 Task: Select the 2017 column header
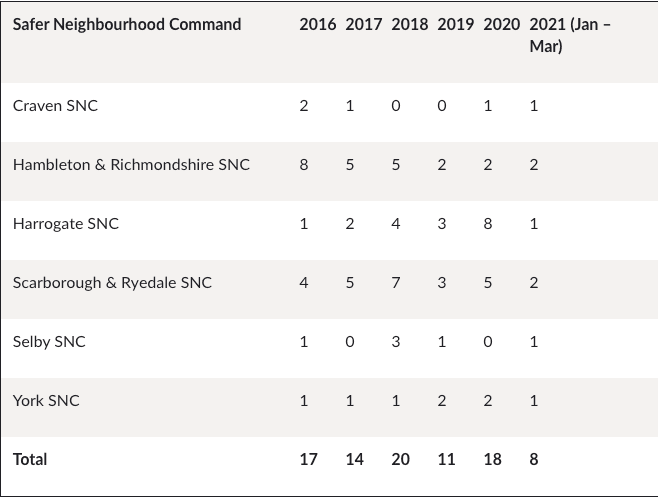363,24
